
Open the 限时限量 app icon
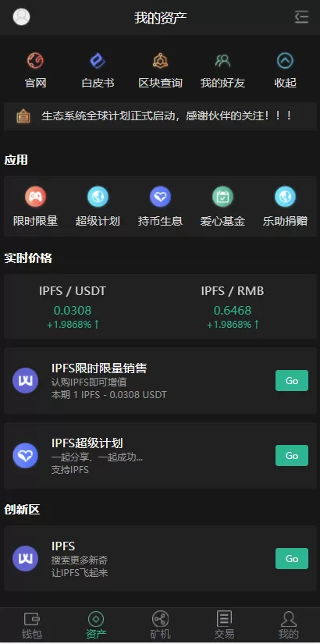[35, 197]
